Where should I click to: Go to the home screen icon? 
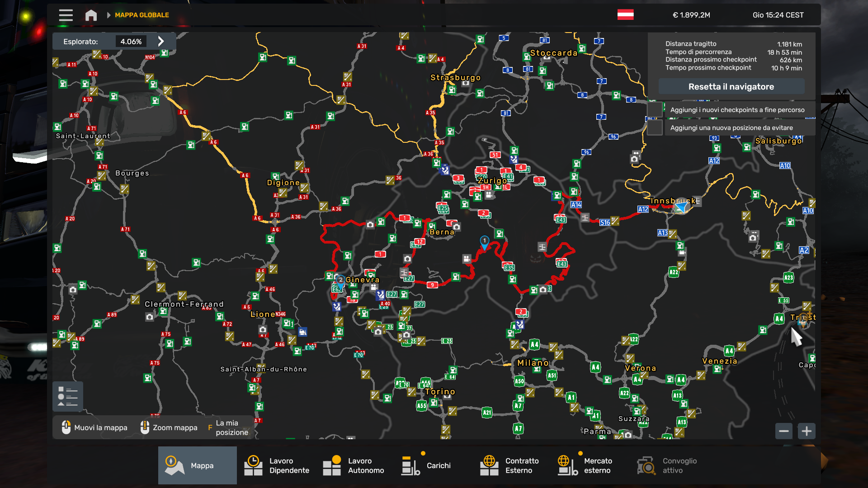click(x=91, y=15)
